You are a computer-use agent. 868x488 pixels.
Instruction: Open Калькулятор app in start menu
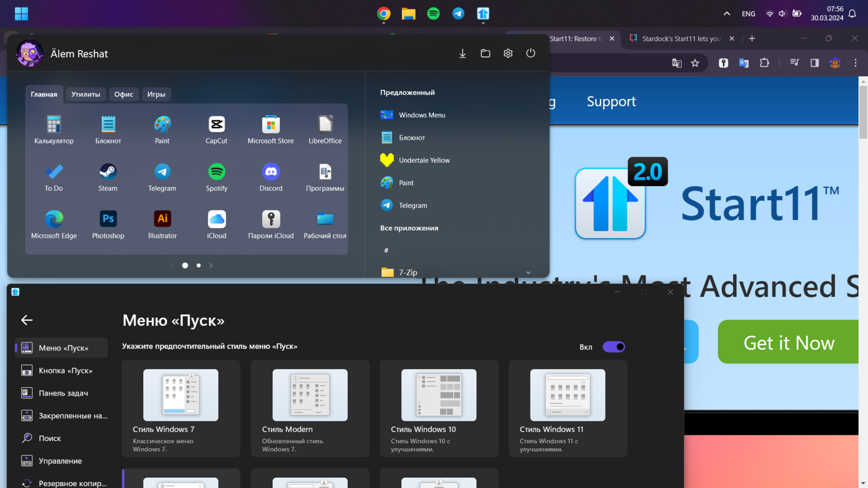coord(54,130)
